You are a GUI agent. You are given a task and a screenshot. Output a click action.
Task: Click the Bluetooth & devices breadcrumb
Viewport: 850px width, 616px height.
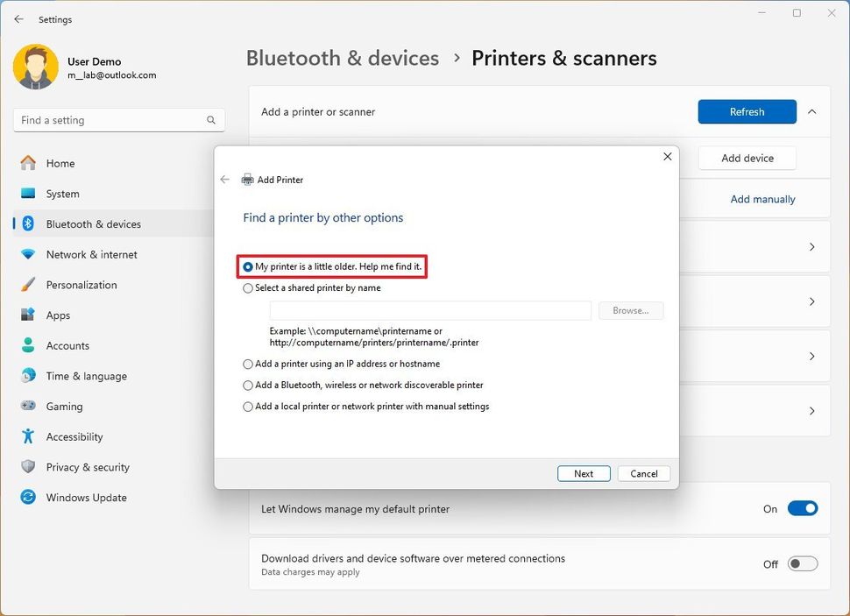(x=342, y=58)
